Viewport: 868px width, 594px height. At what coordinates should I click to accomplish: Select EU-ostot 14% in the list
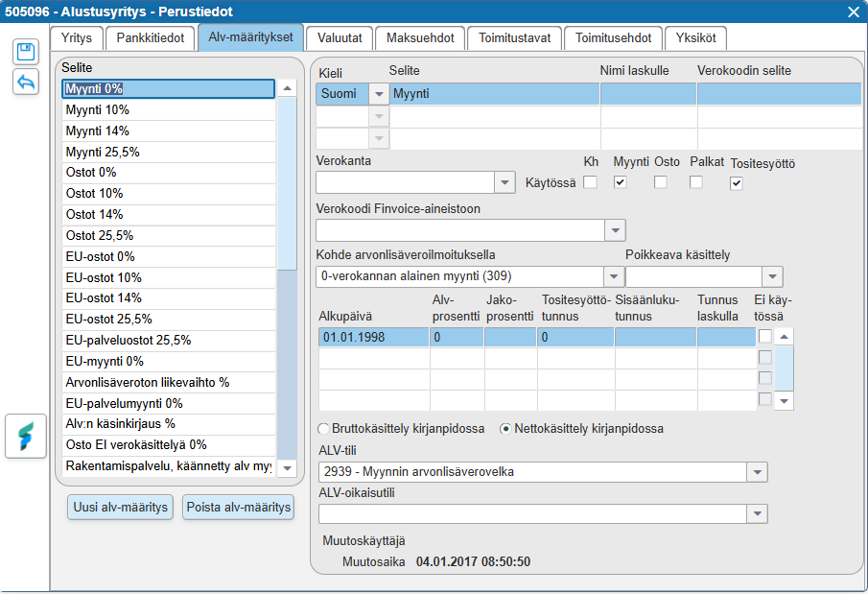tap(168, 298)
